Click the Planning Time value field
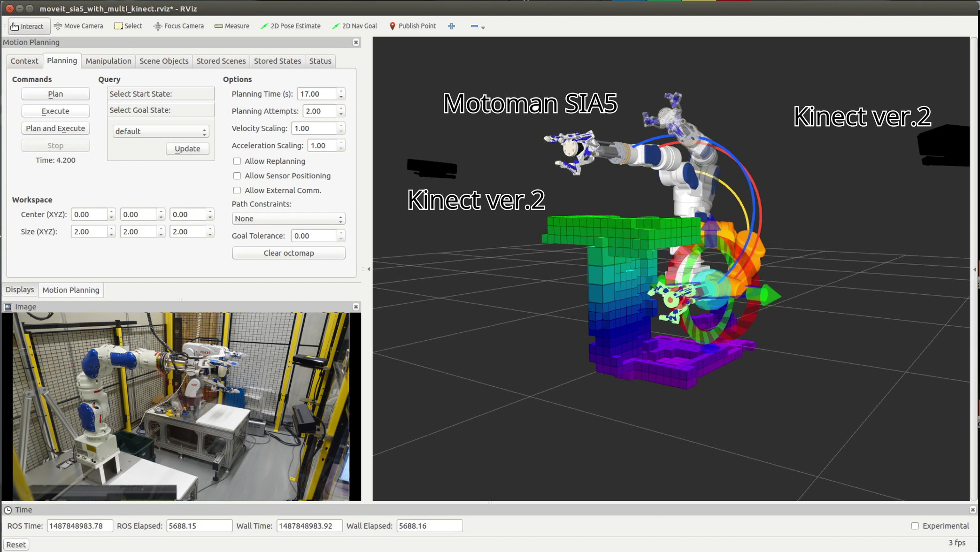 (x=317, y=94)
